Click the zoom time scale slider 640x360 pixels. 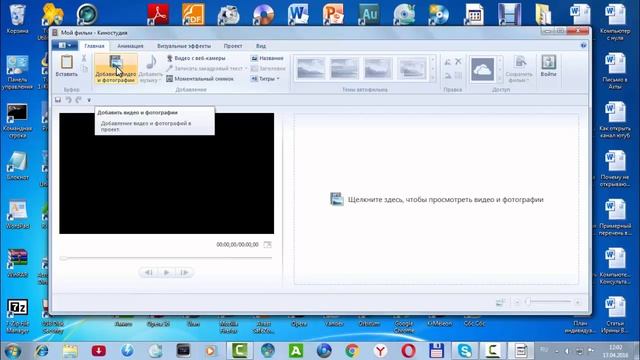pyautogui.click(x=549, y=302)
